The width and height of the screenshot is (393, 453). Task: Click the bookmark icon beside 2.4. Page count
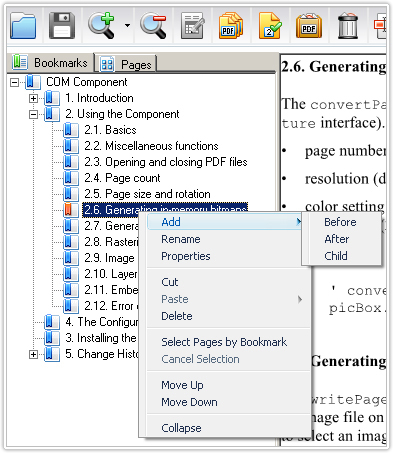[x=71, y=178]
